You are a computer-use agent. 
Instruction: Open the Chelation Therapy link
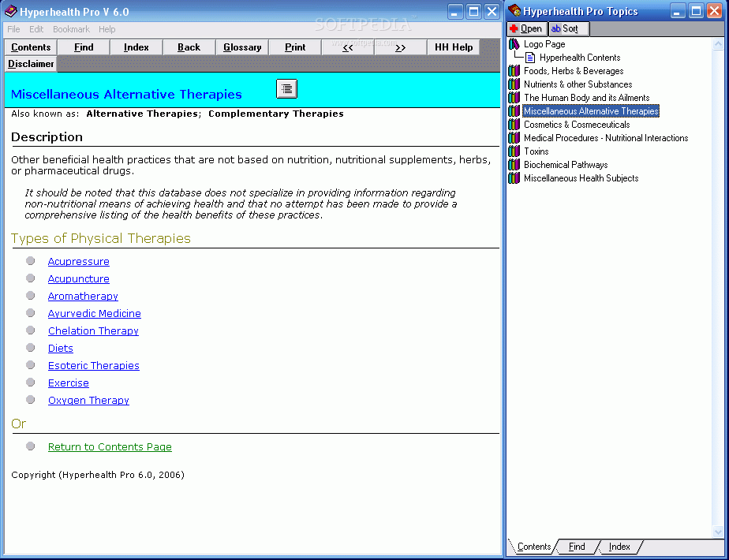(93, 331)
